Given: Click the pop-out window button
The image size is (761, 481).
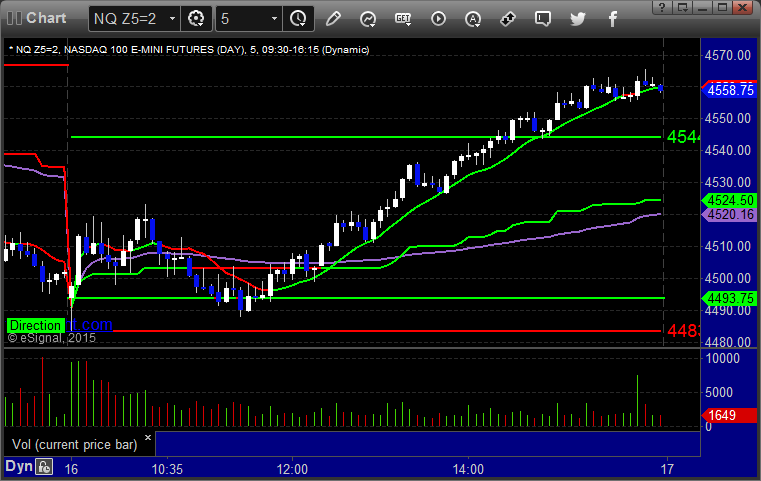Looking at the screenshot, I should [x=682, y=7].
